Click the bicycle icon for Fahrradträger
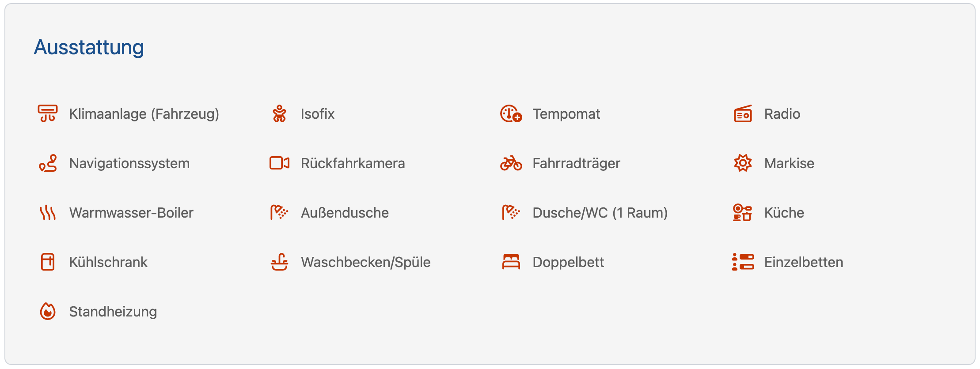Image resolution: width=980 pixels, height=369 pixels. (511, 163)
